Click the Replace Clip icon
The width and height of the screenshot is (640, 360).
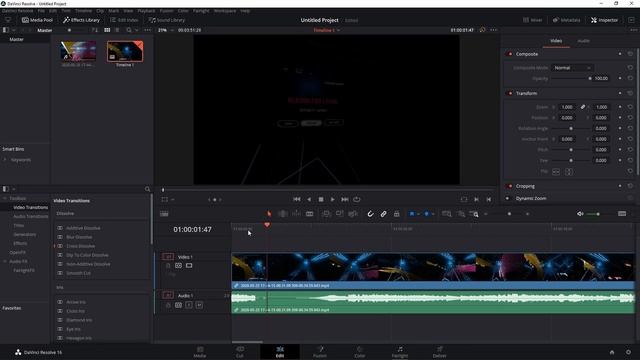click(353, 214)
